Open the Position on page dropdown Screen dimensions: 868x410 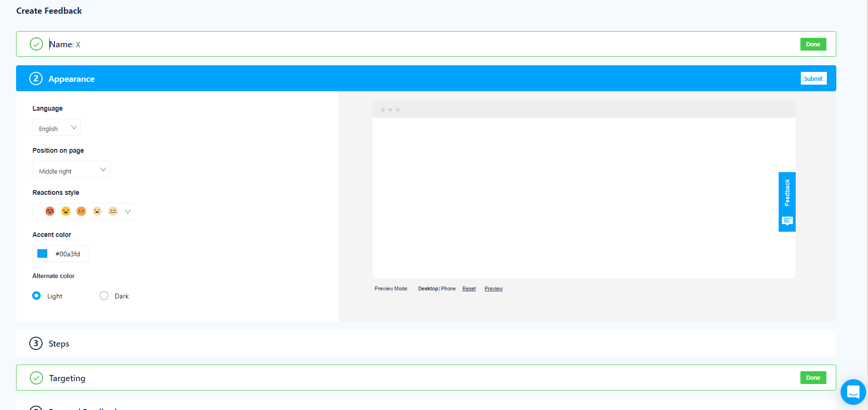pyautogui.click(x=71, y=170)
